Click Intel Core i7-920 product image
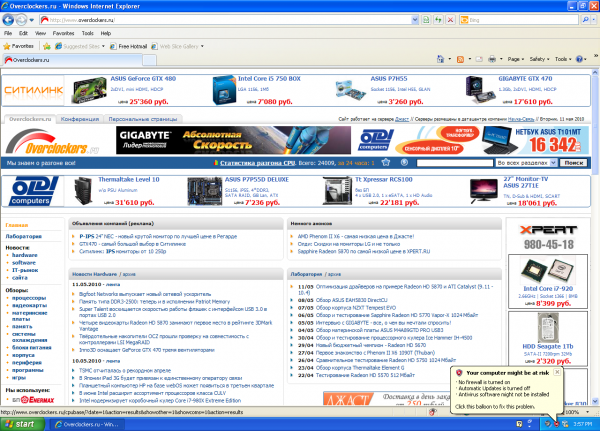This screenshot has height=431, width=600. 548,270
